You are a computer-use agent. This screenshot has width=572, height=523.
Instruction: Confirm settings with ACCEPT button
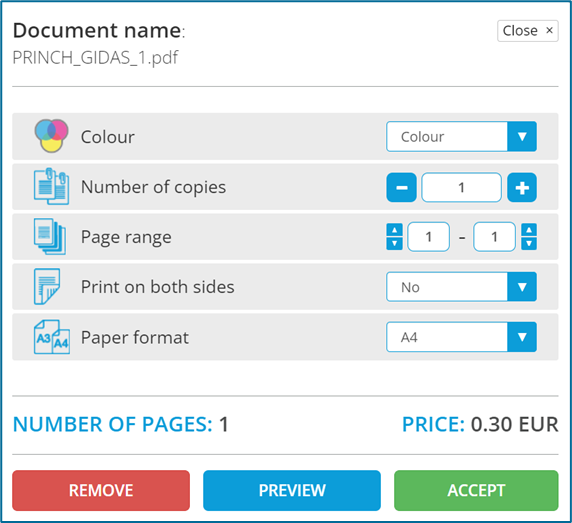pyautogui.click(x=476, y=490)
